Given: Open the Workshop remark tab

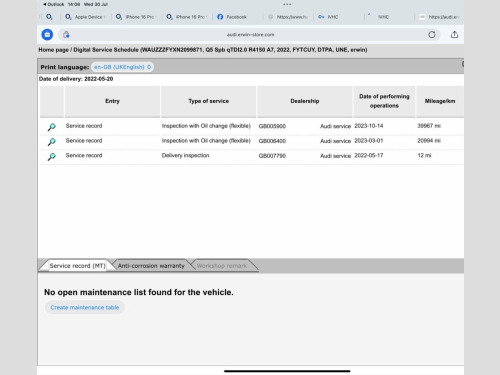Looking at the screenshot, I should click(x=222, y=266).
